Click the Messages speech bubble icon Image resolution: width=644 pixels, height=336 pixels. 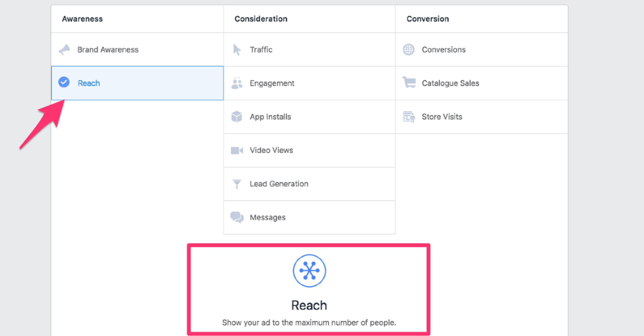pyautogui.click(x=237, y=217)
